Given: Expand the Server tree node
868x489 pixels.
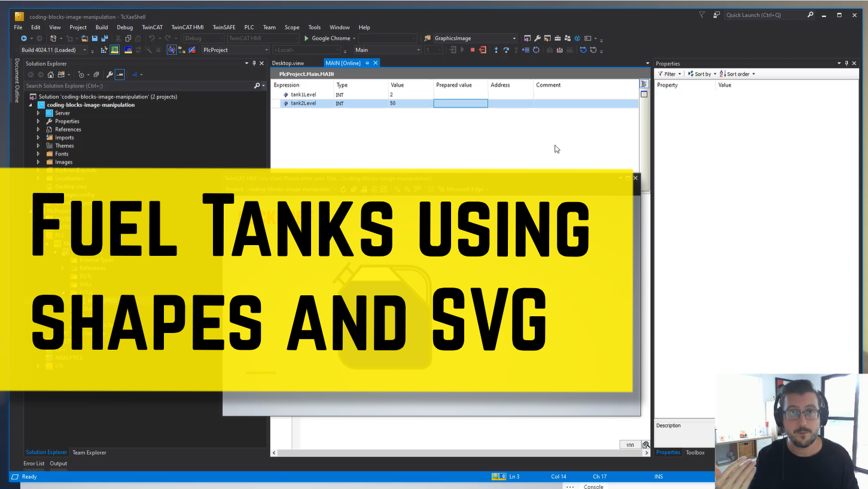Looking at the screenshot, I should click(38, 113).
